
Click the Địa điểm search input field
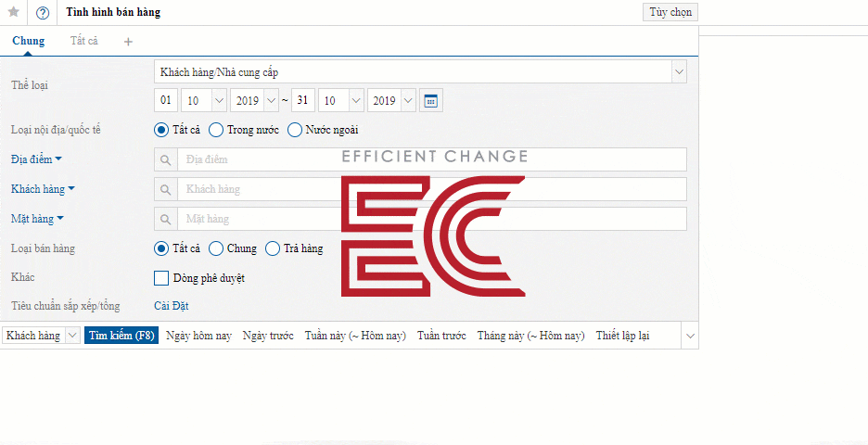pos(432,159)
